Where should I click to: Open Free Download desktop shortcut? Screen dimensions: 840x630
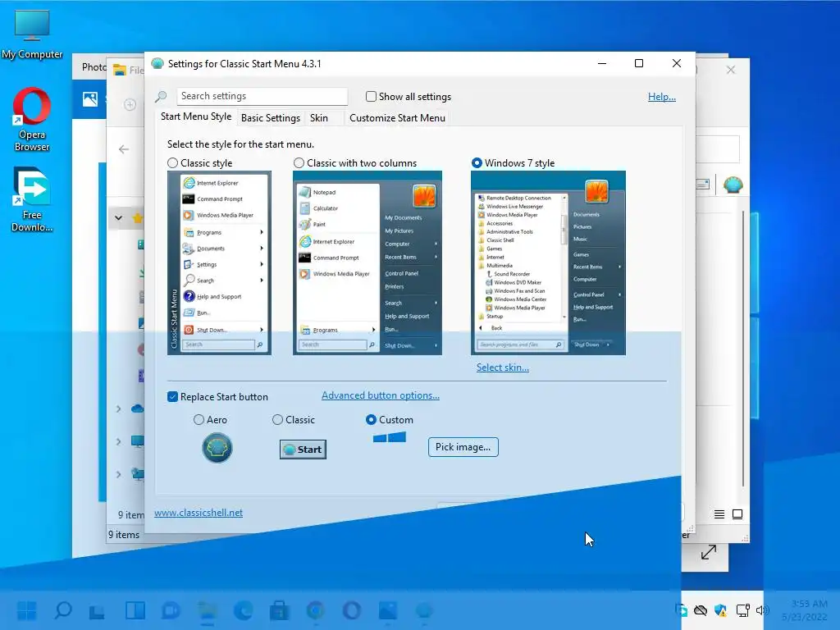[32, 199]
